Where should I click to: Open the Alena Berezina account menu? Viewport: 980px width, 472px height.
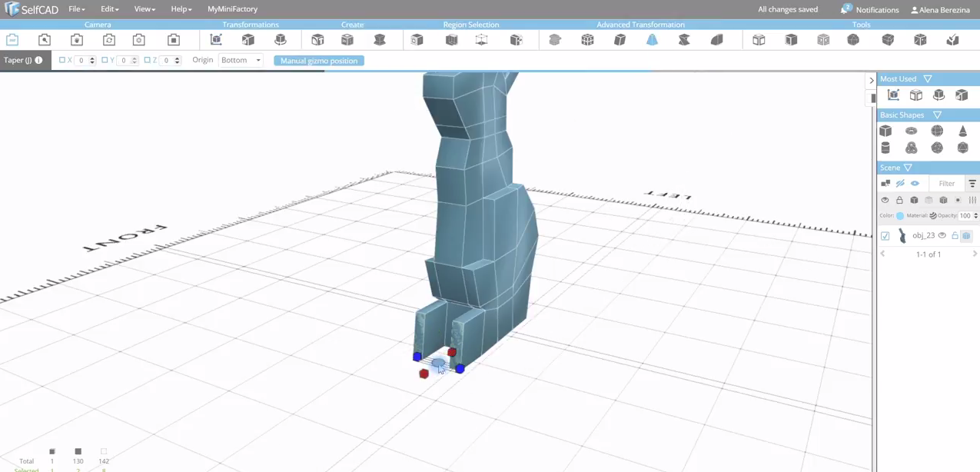pyautogui.click(x=941, y=10)
